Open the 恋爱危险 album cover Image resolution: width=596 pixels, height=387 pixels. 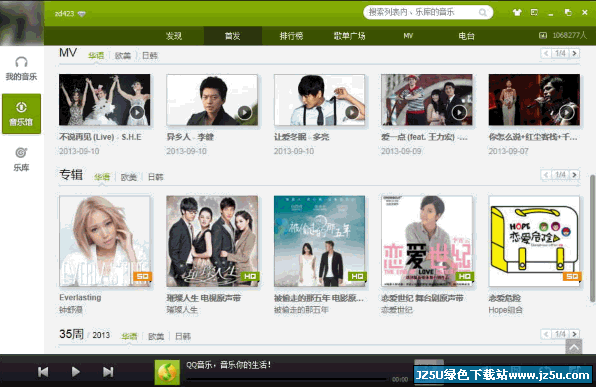534,241
